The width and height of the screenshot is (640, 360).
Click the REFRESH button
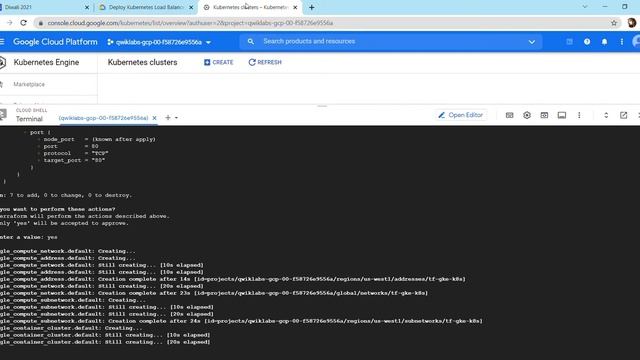tap(265, 62)
